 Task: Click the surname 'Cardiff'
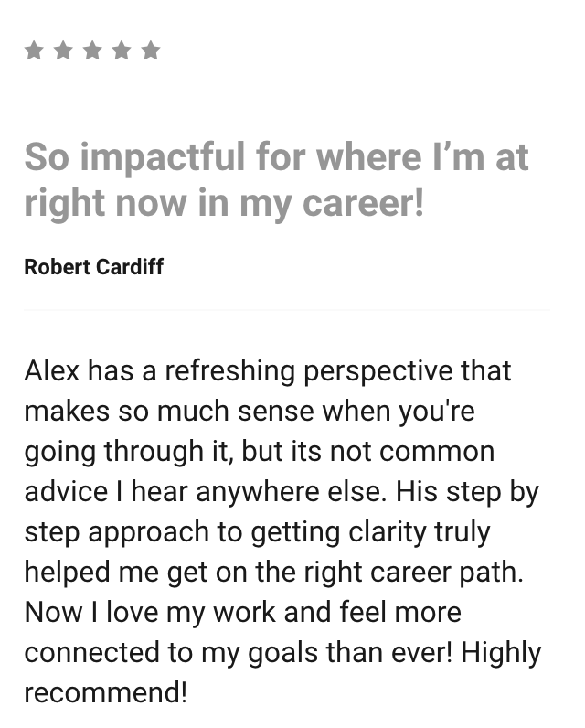coord(130,267)
